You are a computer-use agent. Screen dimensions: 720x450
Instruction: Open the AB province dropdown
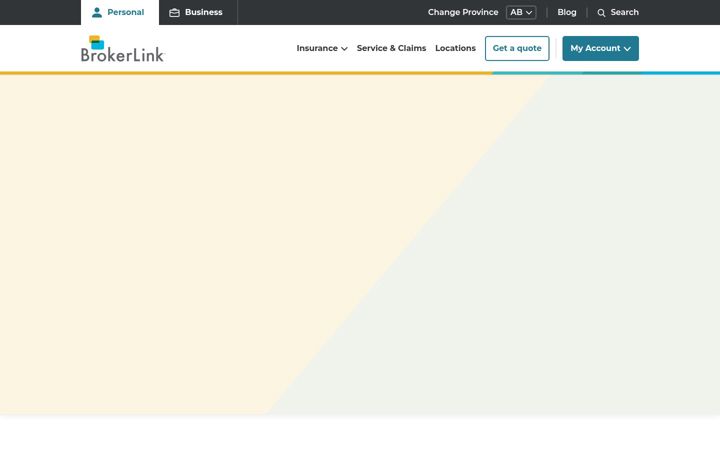(x=521, y=12)
